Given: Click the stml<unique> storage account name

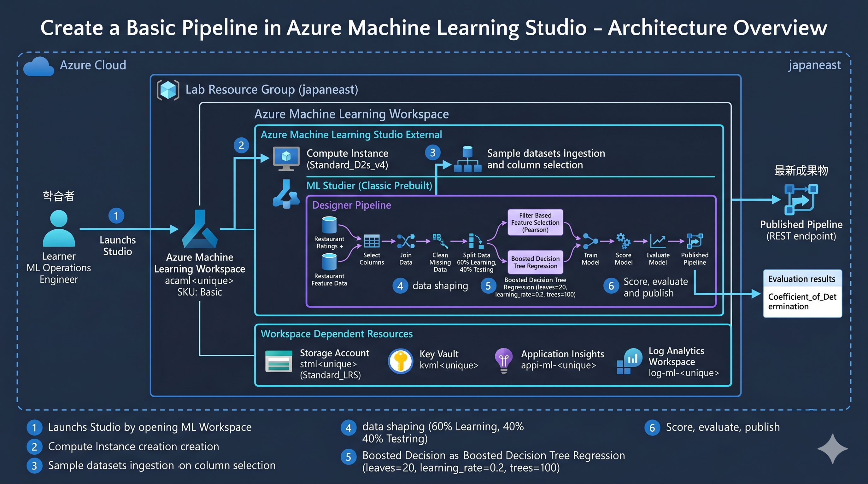Looking at the screenshot, I should click(x=328, y=364).
